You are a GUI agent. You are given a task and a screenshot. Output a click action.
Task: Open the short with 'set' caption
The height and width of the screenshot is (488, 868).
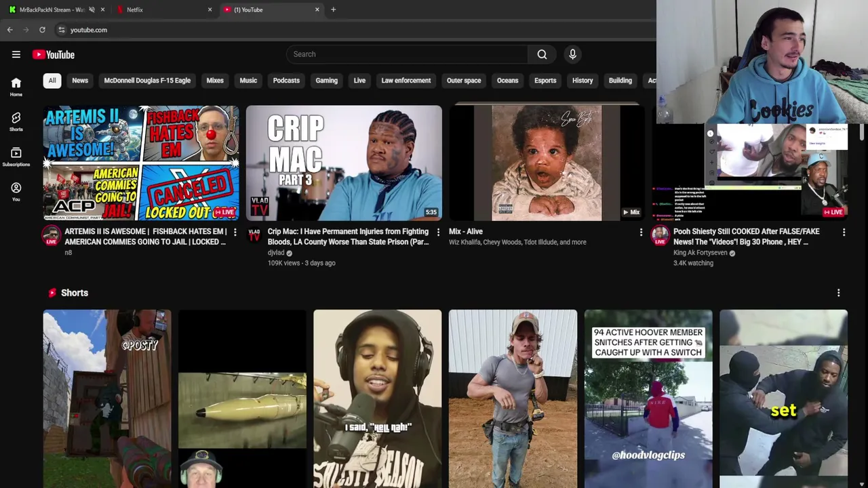[783, 399]
